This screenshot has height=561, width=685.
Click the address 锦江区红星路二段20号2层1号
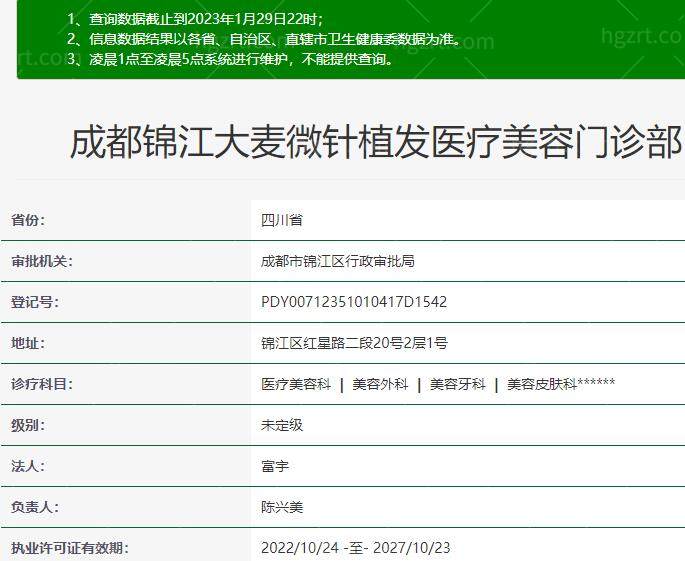click(x=354, y=343)
